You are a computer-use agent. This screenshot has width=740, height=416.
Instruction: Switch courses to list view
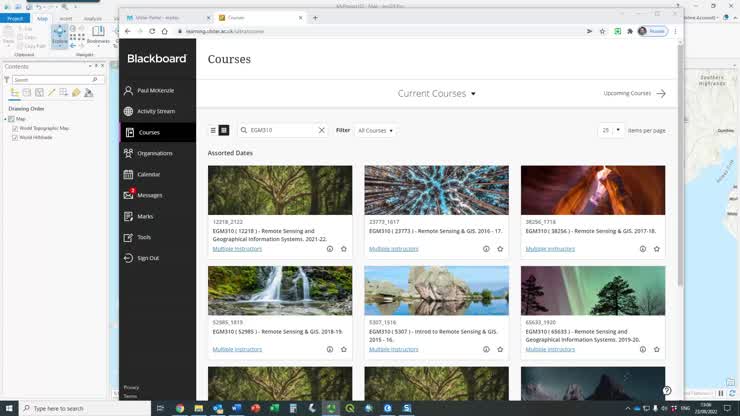[x=213, y=130]
